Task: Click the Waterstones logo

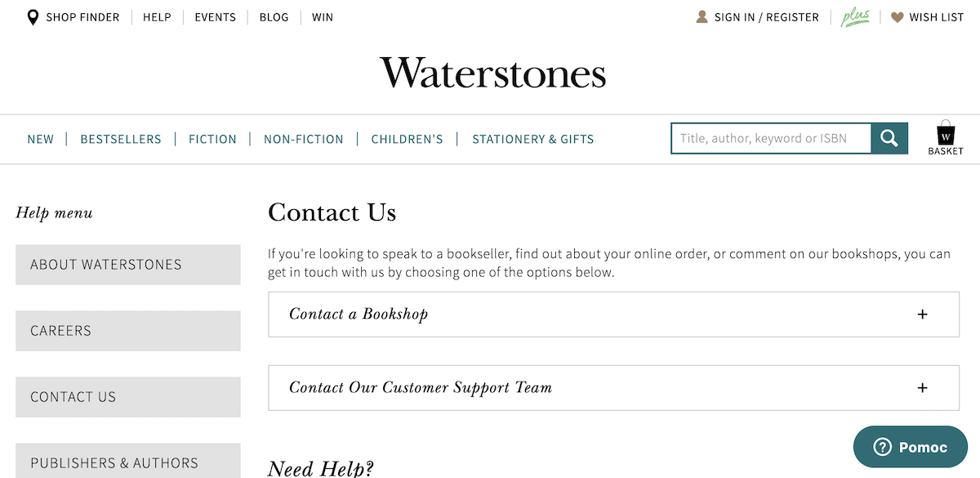Action: pos(492,73)
